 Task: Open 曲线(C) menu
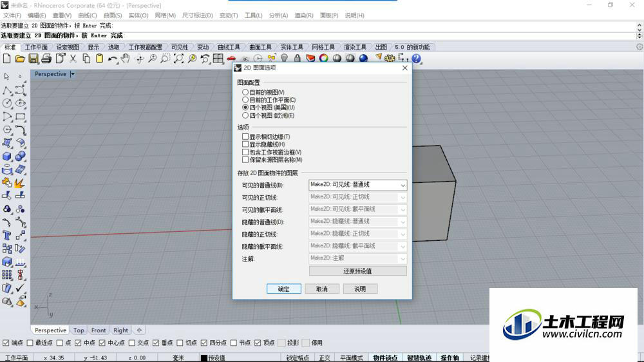88,15
